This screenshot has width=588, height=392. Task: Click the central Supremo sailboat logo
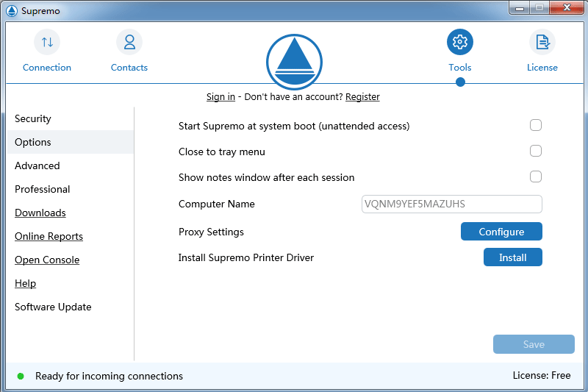point(295,62)
